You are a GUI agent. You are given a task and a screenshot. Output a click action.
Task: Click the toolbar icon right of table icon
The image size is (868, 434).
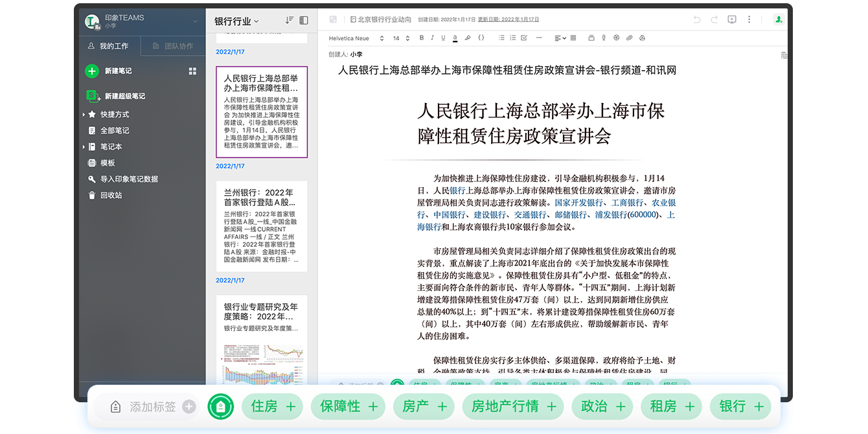point(591,38)
